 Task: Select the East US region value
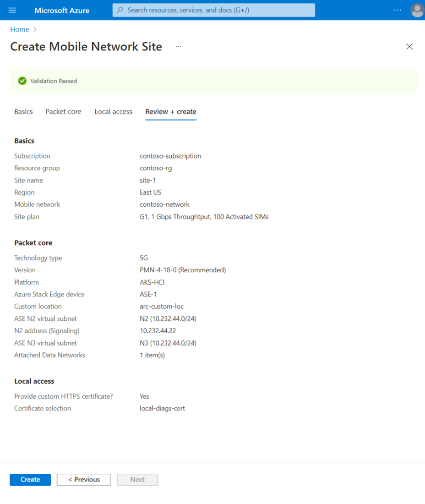coord(150,192)
